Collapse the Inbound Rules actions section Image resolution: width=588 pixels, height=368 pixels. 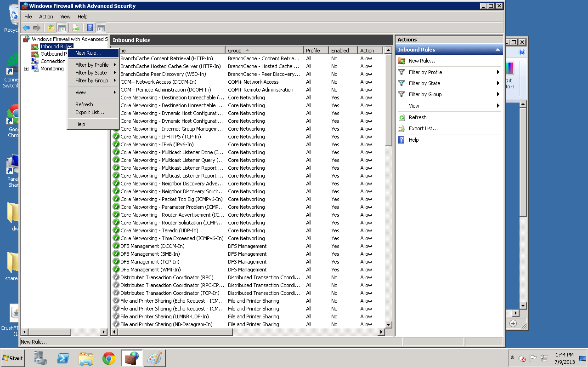click(497, 50)
